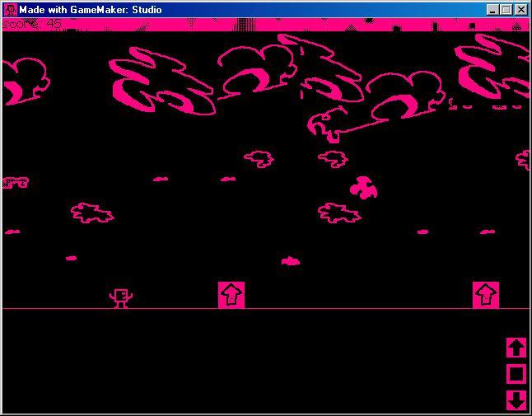532x416 pixels.
Task: Click the horizontal ground line between arrow blocks
Action: click(x=354, y=309)
